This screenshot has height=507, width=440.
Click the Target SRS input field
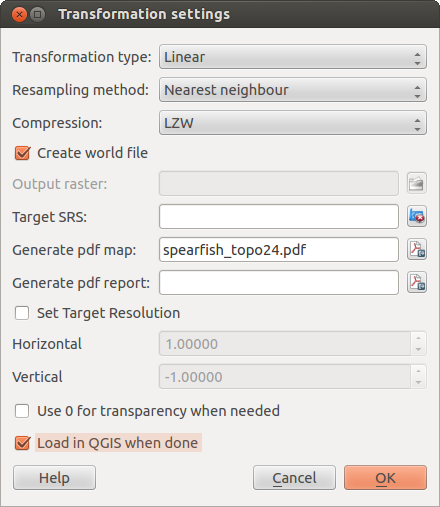coord(279,216)
